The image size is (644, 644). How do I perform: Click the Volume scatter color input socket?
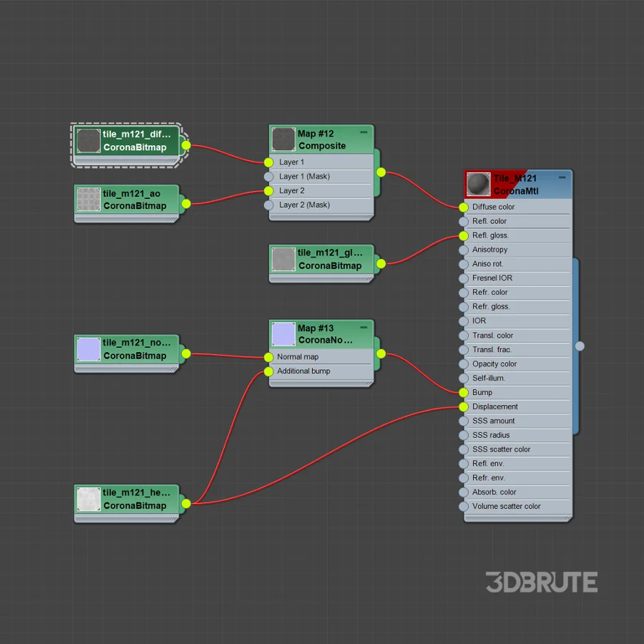464,507
